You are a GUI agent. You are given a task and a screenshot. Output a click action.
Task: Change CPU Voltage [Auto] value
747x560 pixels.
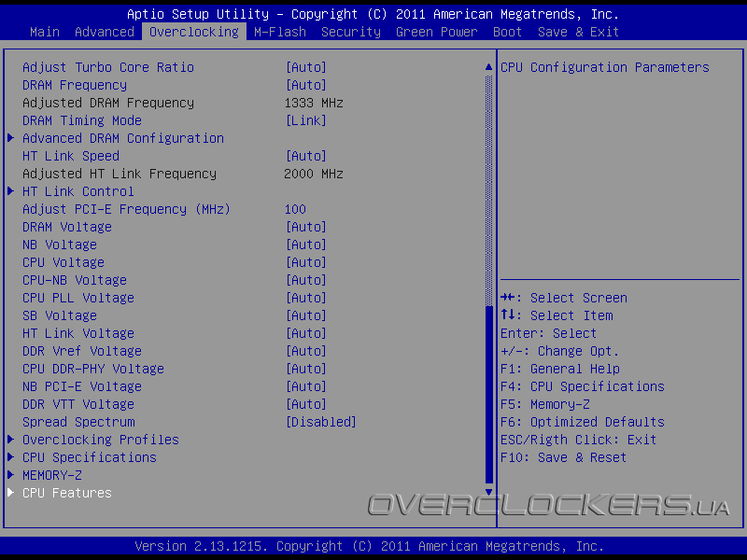pos(306,262)
